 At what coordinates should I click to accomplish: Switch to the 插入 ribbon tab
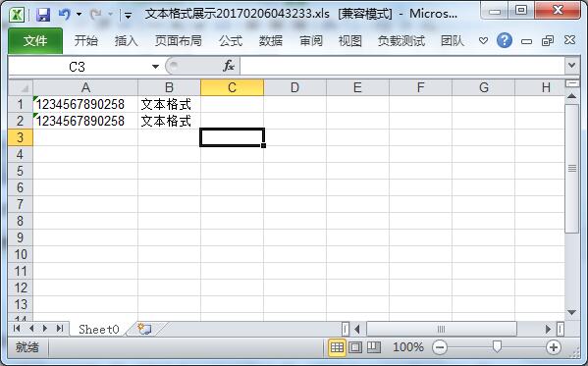point(126,40)
